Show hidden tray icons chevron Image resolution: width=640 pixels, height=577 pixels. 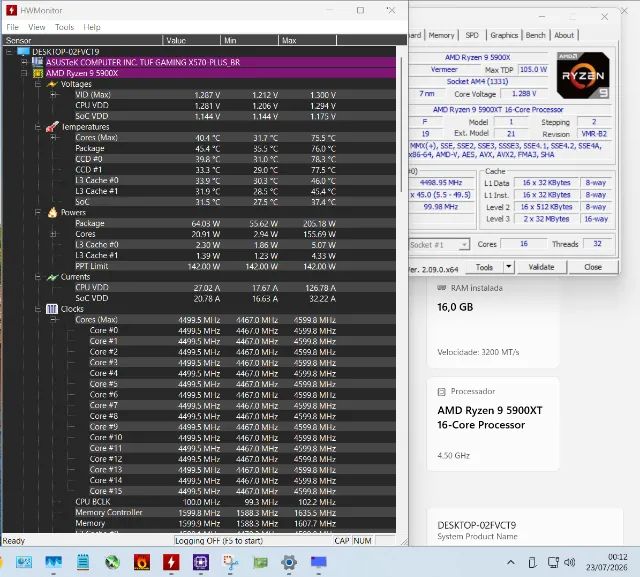point(511,563)
